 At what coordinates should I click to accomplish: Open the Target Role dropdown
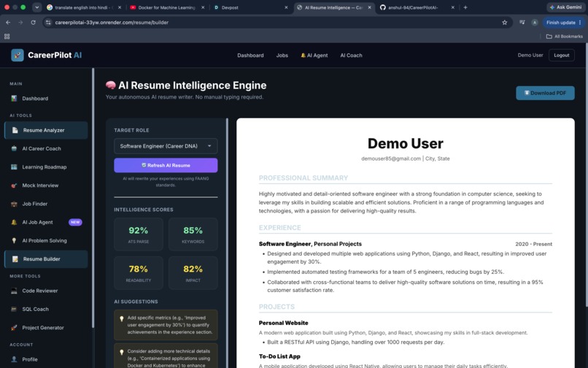pyautogui.click(x=166, y=146)
